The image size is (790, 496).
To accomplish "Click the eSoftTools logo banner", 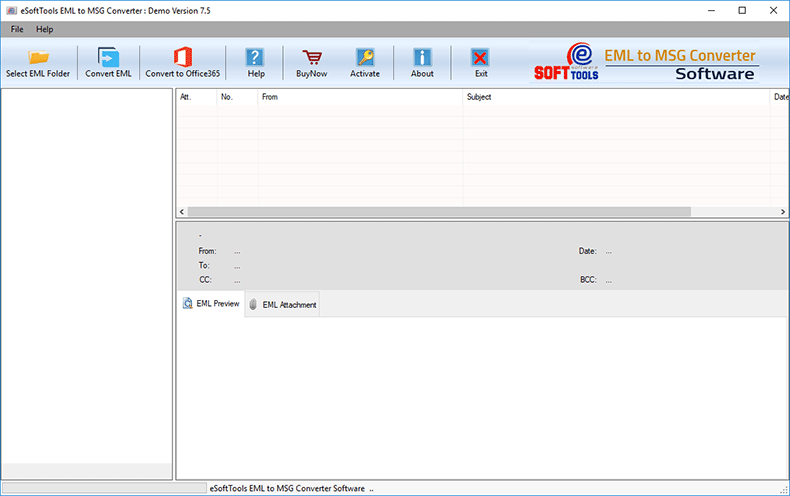I will [x=645, y=62].
